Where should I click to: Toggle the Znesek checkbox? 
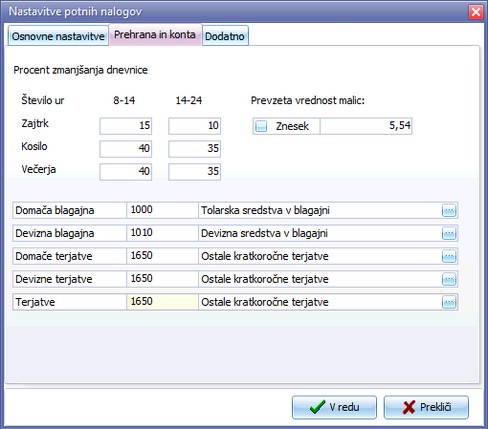pyautogui.click(x=261, y=126)
